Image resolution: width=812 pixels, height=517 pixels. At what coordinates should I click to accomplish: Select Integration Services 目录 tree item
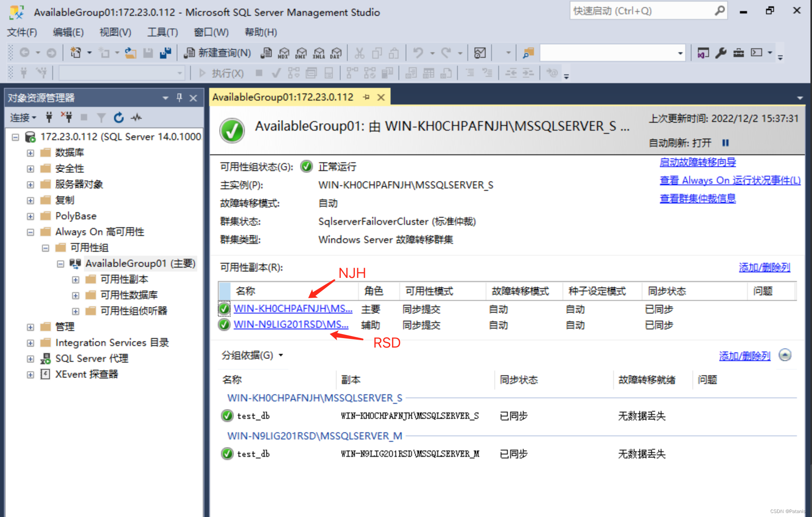click(112, 343)
